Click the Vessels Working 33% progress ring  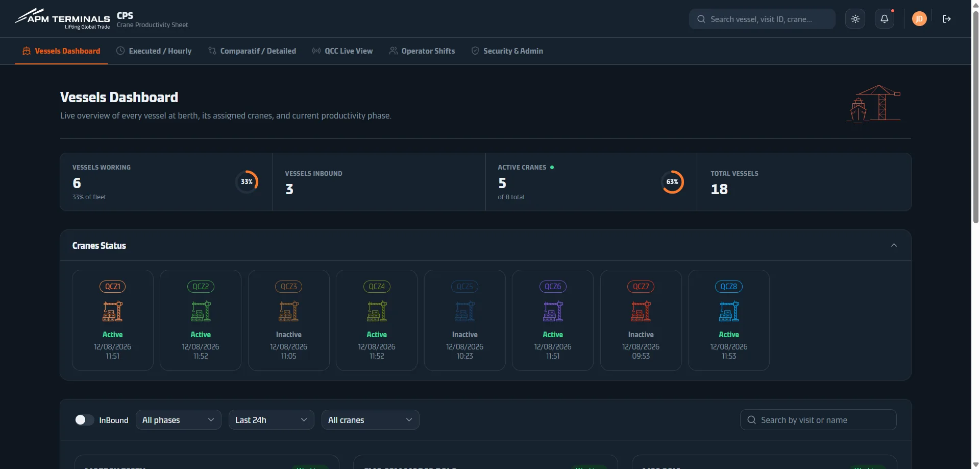[x=247, y=182]
